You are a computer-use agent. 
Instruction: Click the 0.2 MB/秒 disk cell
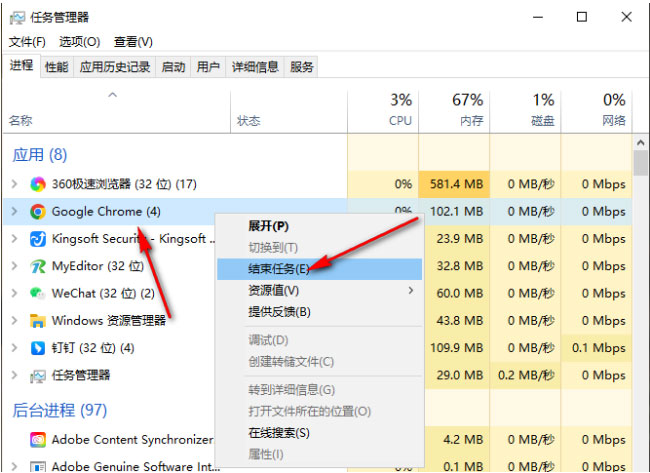(x=526, y=375)
